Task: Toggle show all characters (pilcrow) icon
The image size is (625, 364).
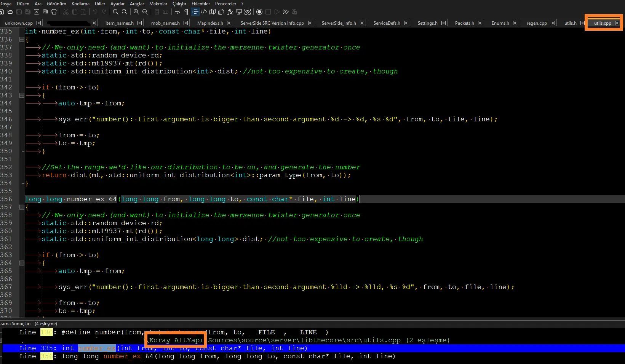Action: coord(186,12)
